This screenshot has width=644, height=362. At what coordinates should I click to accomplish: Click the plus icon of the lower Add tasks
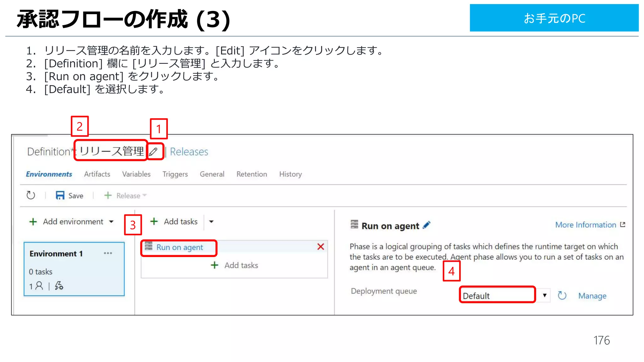click(214, 265)
